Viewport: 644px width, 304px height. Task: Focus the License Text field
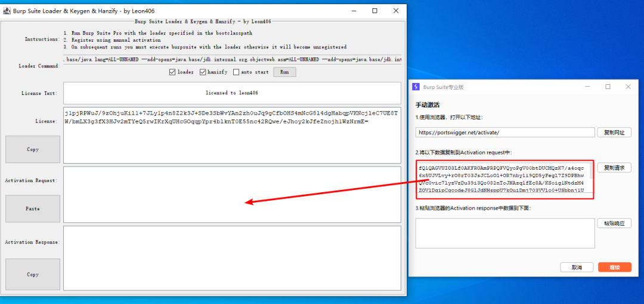(x=232, y=93)
